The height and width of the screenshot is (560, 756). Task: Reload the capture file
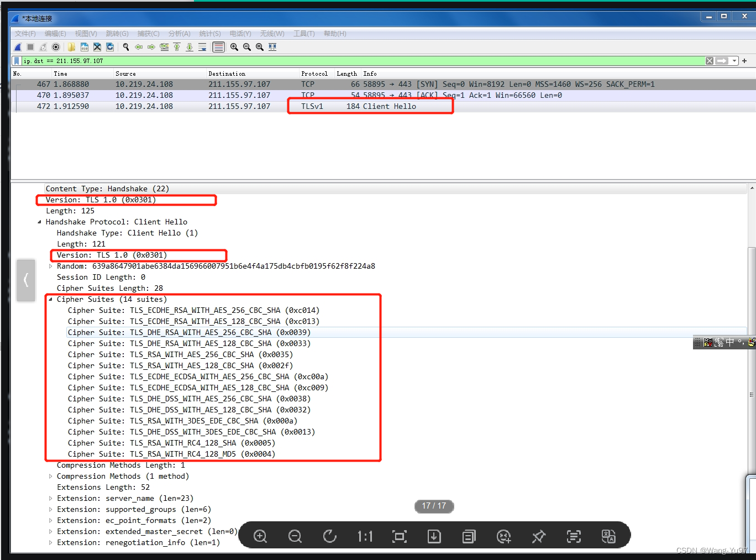coord(110,47)
